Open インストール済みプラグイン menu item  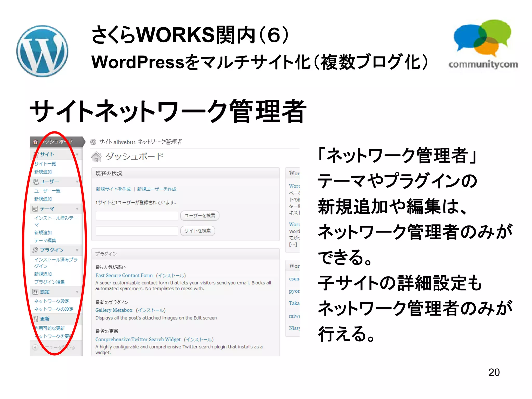(x=56, y=263)
